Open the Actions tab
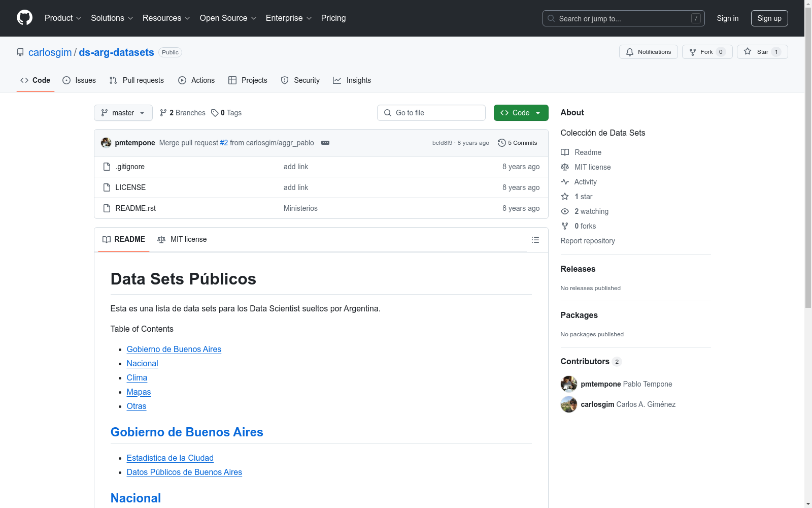The width and height of the screenshot is (812, 508). click(x=196, y=80)
